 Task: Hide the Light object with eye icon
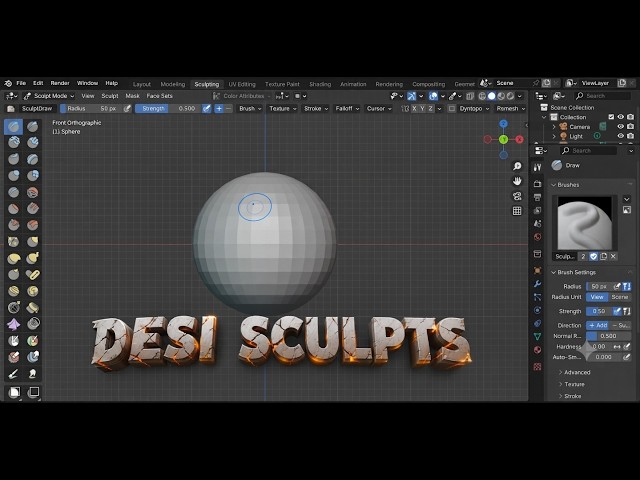621,136
